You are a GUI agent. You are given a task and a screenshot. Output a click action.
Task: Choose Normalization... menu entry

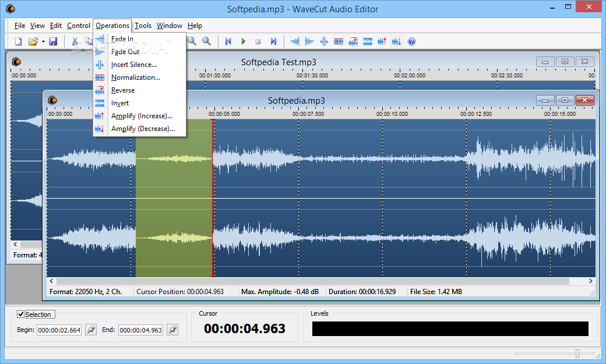click(139, 77)
